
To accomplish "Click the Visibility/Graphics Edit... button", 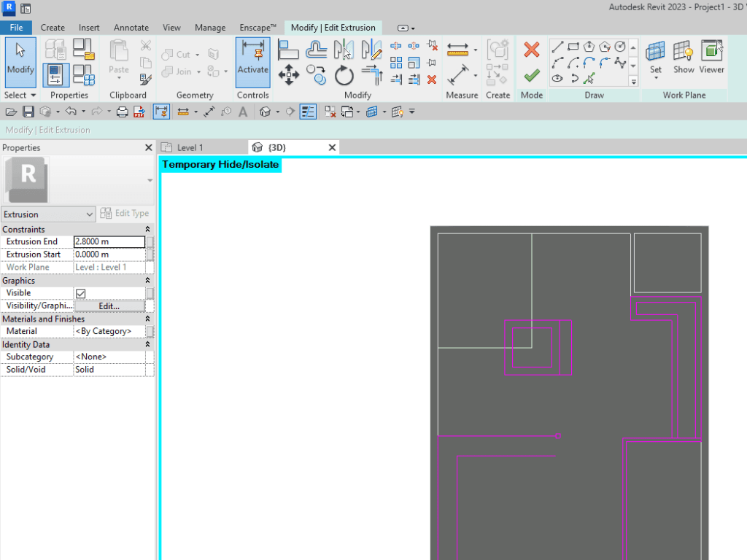I will (109, 306).
